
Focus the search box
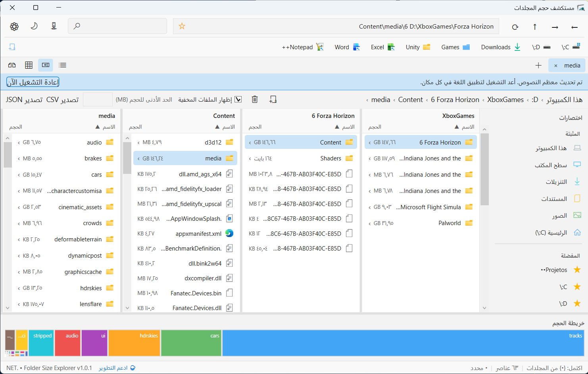(117, 26)
